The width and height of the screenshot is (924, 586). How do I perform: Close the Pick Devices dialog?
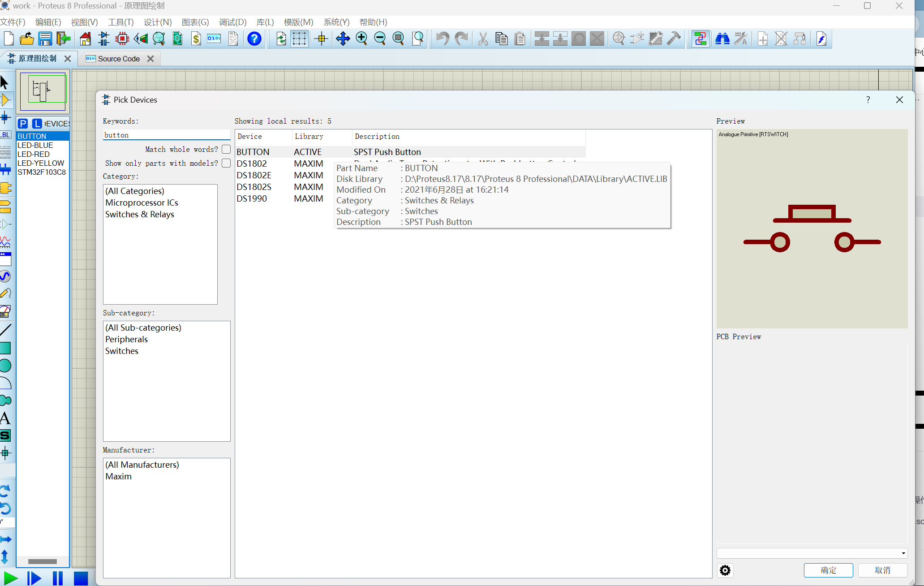pyautogui.click(x=899, y=100)
